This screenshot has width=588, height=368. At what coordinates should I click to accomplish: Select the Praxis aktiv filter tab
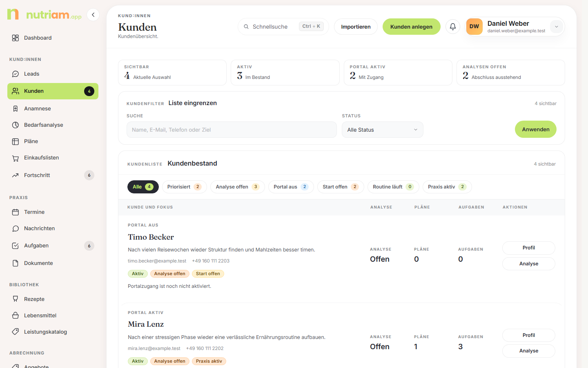pyautogui.click(x=447, y=187)
